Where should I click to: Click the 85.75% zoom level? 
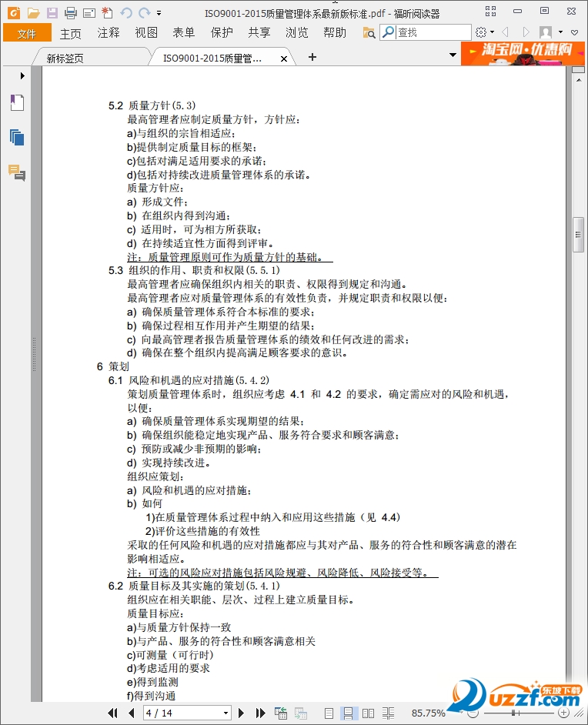[428, 713]
